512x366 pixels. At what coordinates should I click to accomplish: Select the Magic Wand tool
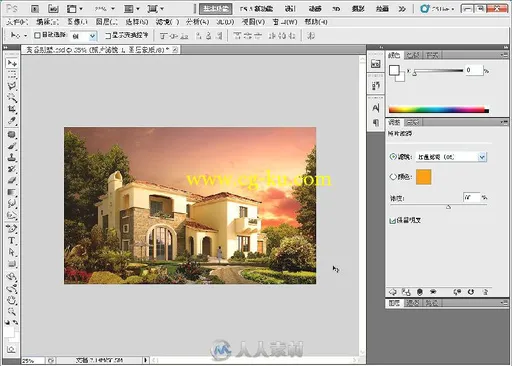(12, 97)
